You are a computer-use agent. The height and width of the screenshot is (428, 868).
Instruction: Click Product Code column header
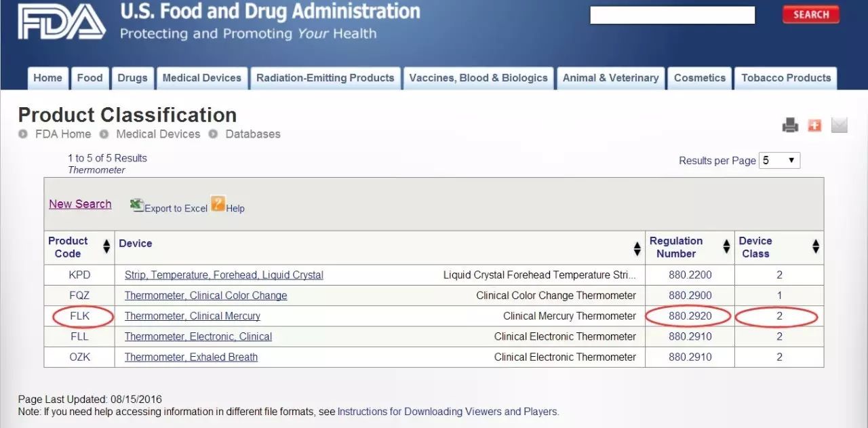coord(68,247)
